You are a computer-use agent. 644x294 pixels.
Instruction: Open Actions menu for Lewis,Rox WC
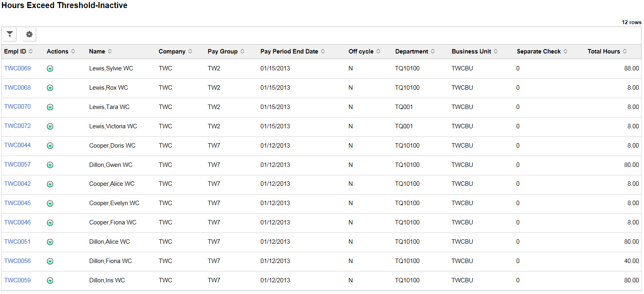pos(50,88)
